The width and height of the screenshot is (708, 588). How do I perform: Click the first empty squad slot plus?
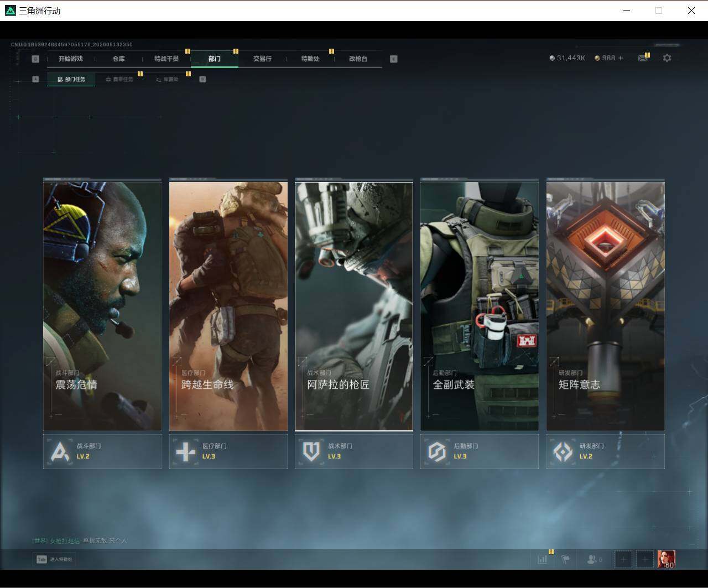coord(623,559)
